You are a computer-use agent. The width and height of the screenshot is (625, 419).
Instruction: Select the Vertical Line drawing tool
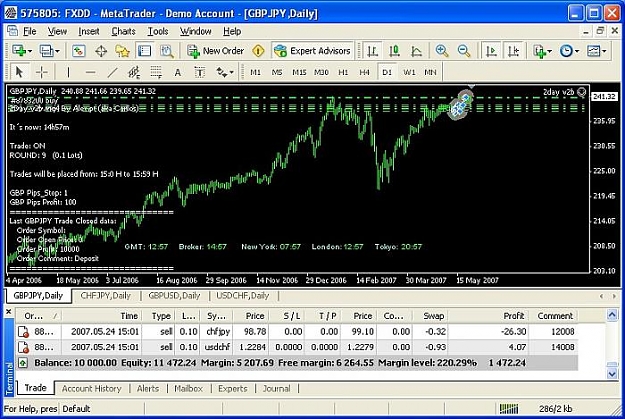[68, 72]
